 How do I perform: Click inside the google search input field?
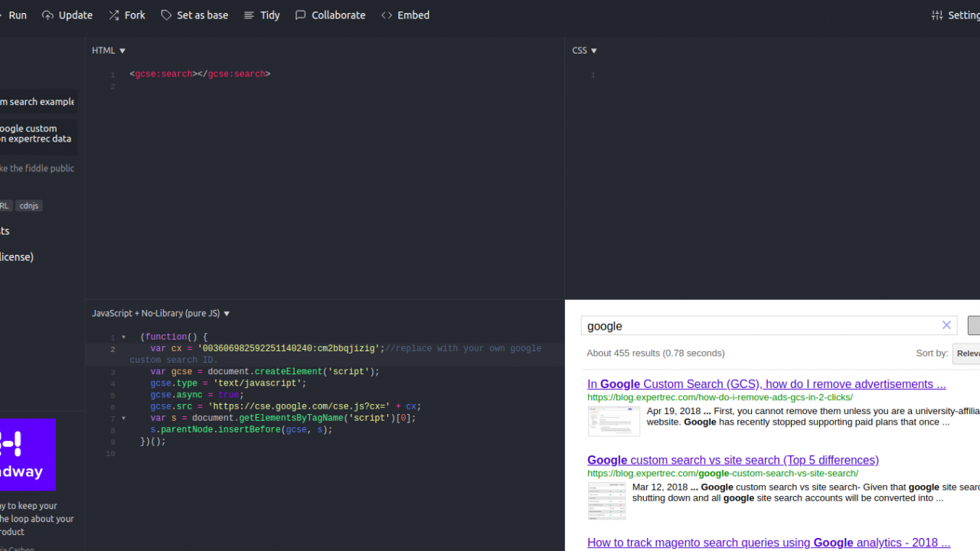727,325
